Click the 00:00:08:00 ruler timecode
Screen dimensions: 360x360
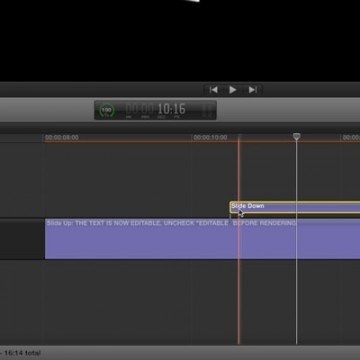click(x=62, y=137)
